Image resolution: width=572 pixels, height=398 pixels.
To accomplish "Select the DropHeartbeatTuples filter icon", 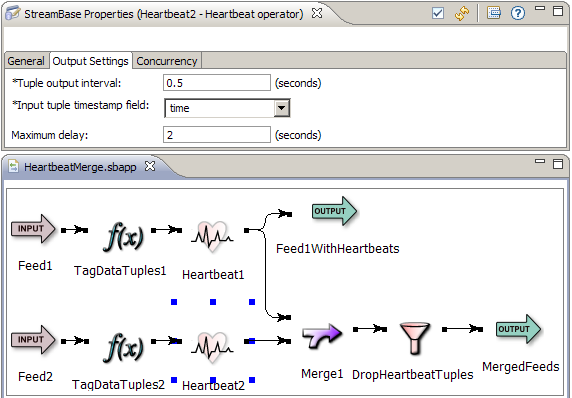I will pos(414,338).
